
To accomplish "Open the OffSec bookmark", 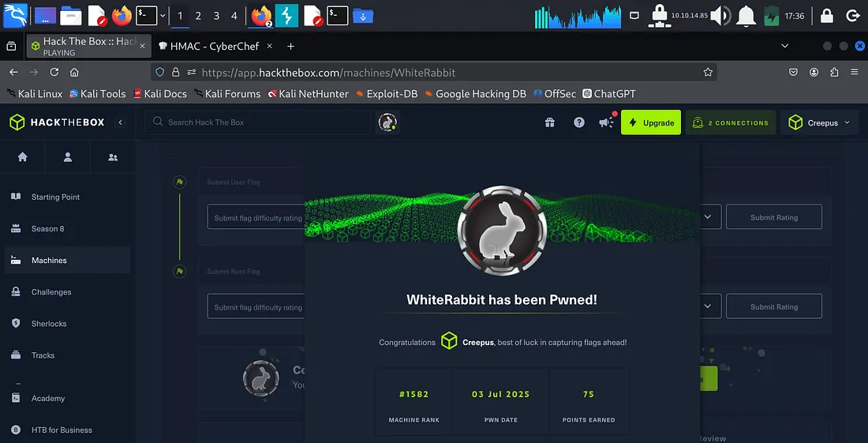I will point(555,94).
